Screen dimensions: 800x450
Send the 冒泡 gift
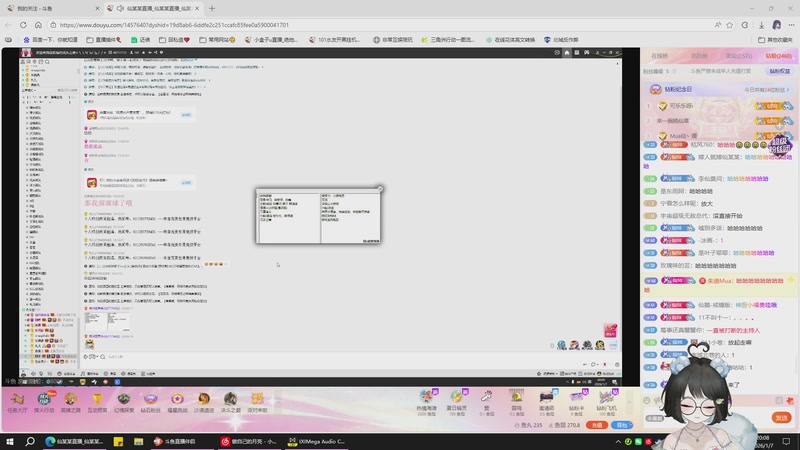[516, 402]
